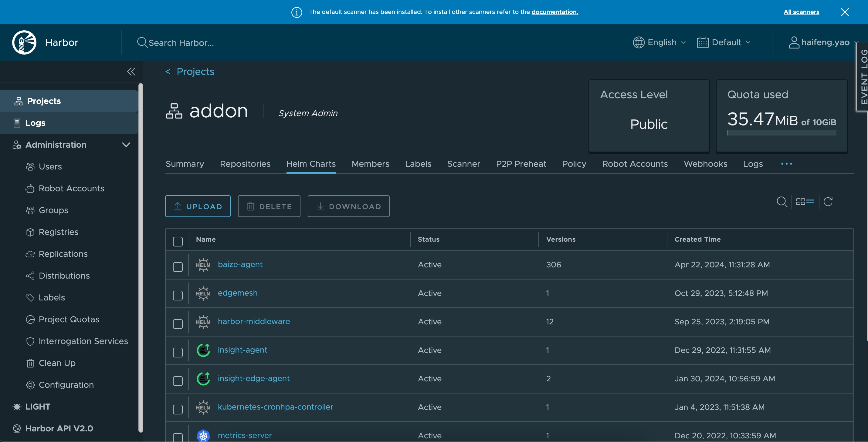Click the Harbor lighthouse logo
The image size is (868, 442).
point(24,42)
